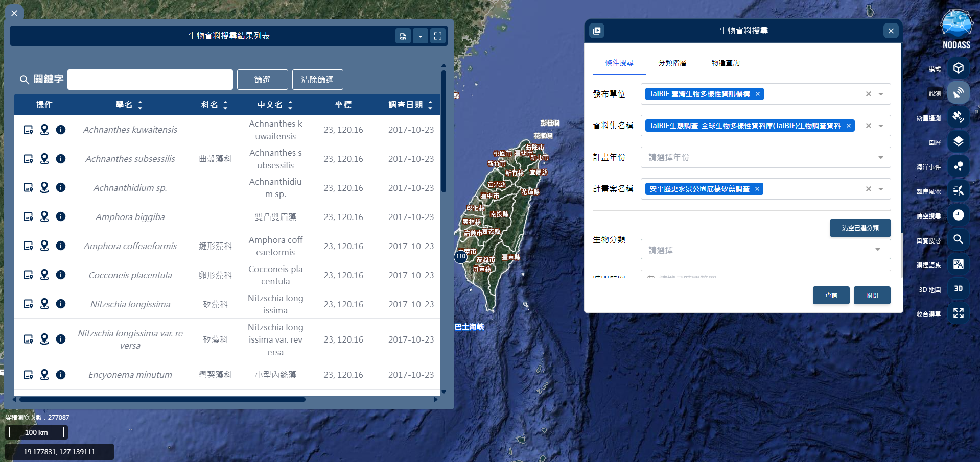Screen dimensions: 980x462
Task: Select the 海洋事件 ocean events tool
Action: (x=959, y=166)
